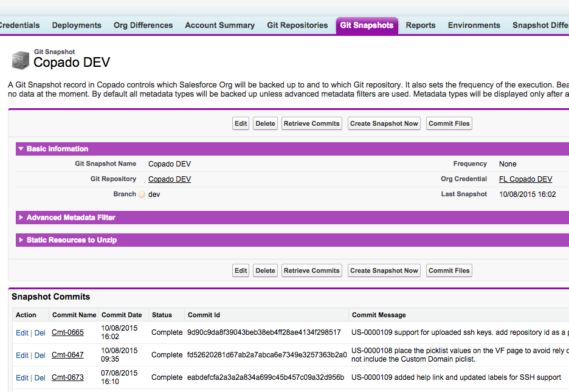Screen dimensions: 569x392
Task: Click the bottom Commit Files button
Action: [449, 270]
